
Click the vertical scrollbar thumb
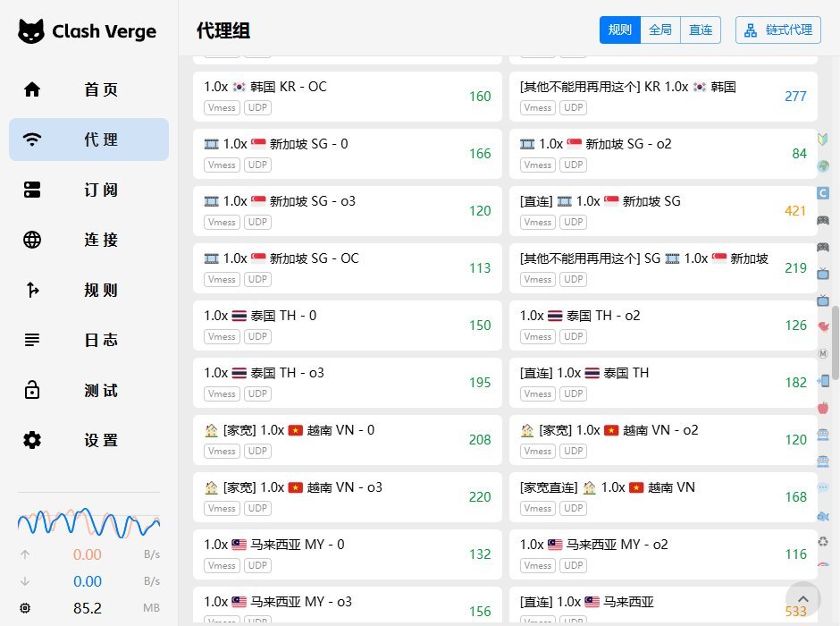click(x=836, y=343)
